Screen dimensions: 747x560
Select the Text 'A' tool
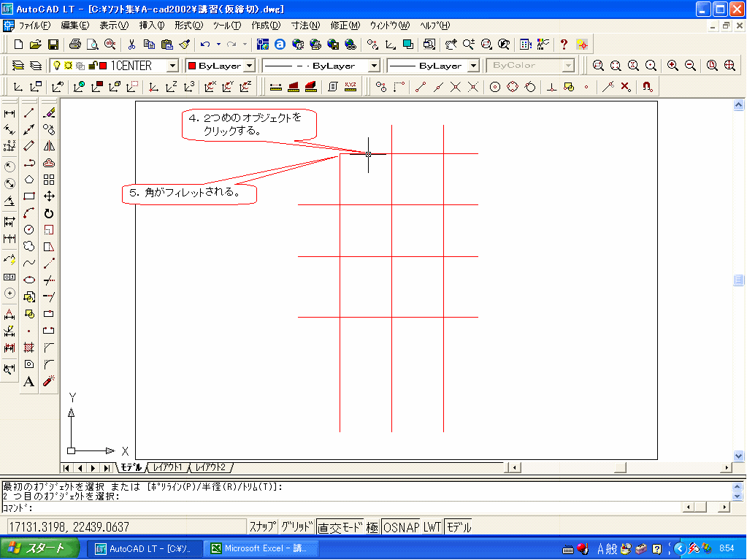click(29, 381)
